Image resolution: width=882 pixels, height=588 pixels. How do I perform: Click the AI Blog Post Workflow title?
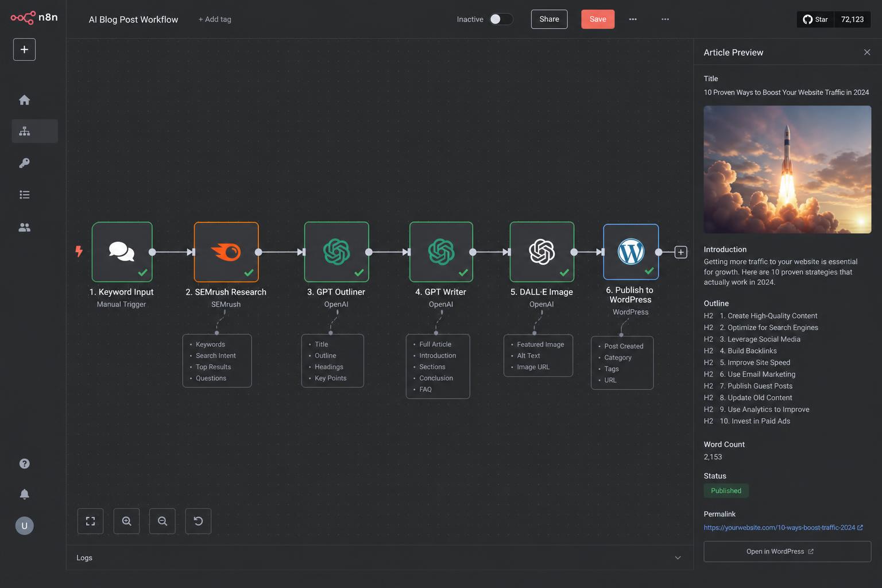point(133,19)
